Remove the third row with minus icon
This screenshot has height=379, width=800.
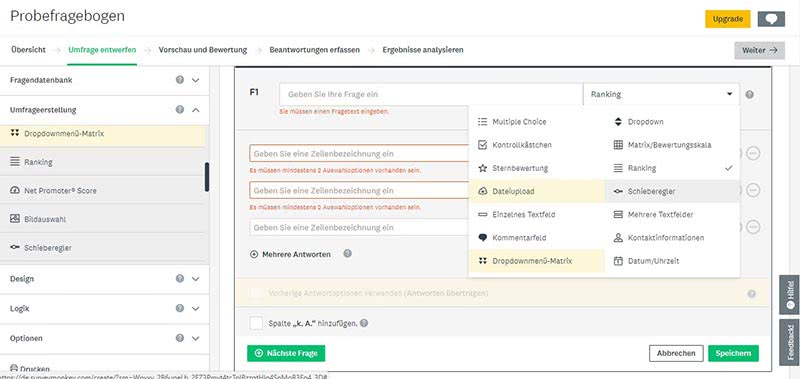pyautogui.click(x=753, y=227)
